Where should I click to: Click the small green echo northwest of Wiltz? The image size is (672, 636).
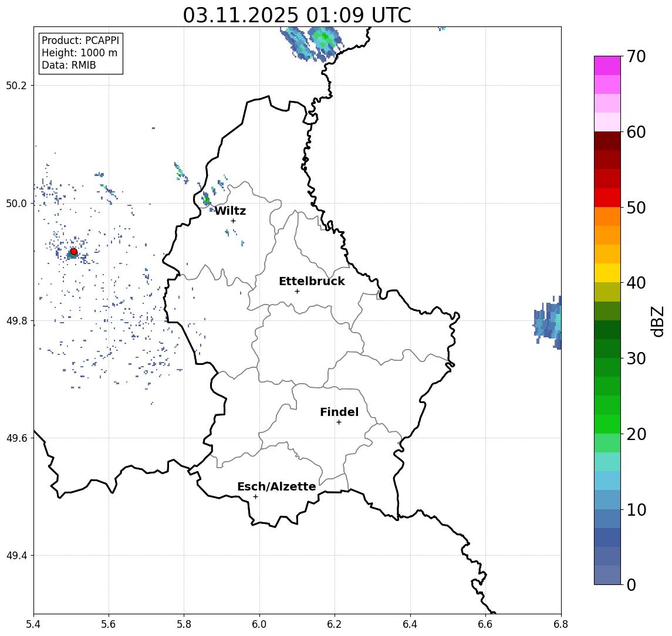coord(207,199)
